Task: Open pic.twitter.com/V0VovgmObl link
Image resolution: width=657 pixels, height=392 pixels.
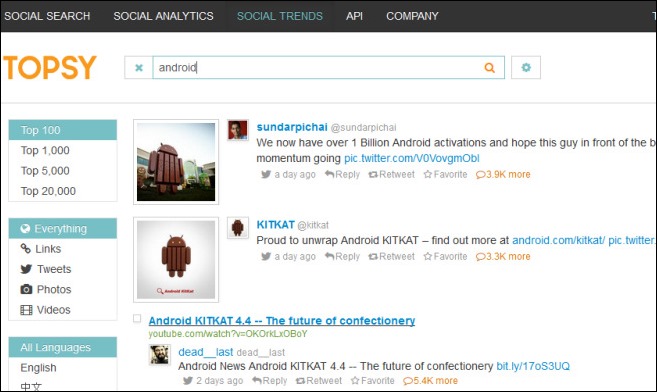Action: coord(411,158)
